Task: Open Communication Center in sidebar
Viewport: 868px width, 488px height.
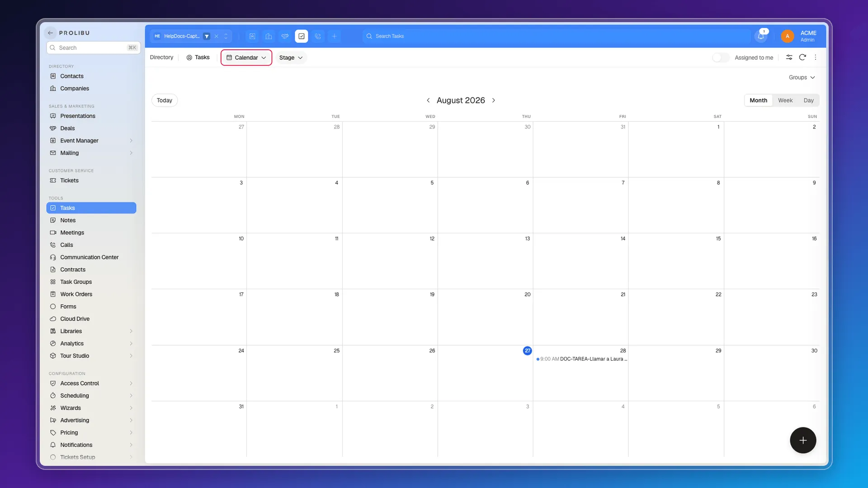Action: 91,257
